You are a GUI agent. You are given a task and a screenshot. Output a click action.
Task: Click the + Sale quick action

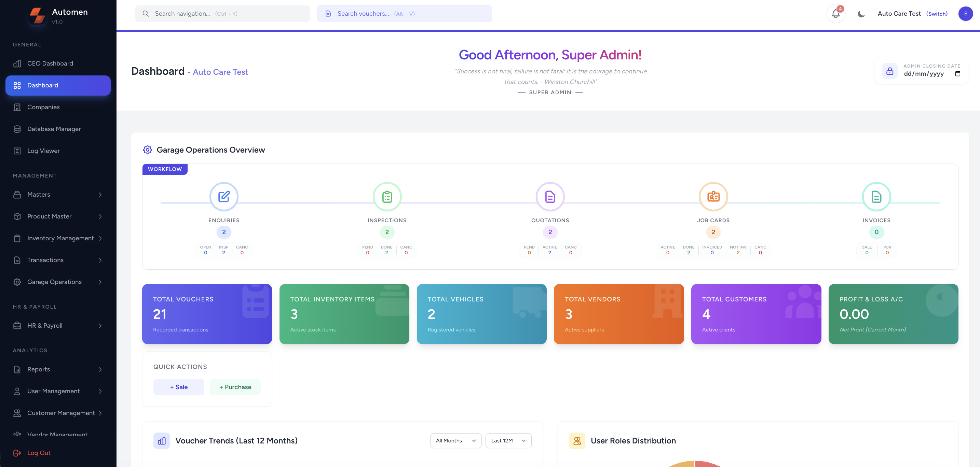179,387
